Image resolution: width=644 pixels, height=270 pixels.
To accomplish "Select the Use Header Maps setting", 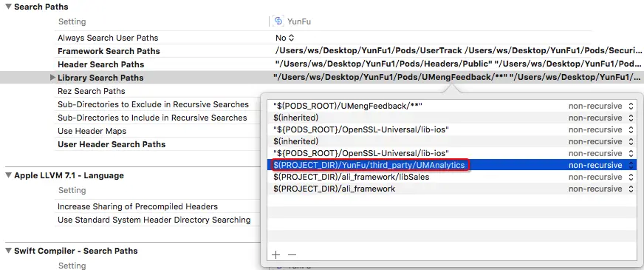I will pos(92,131).
